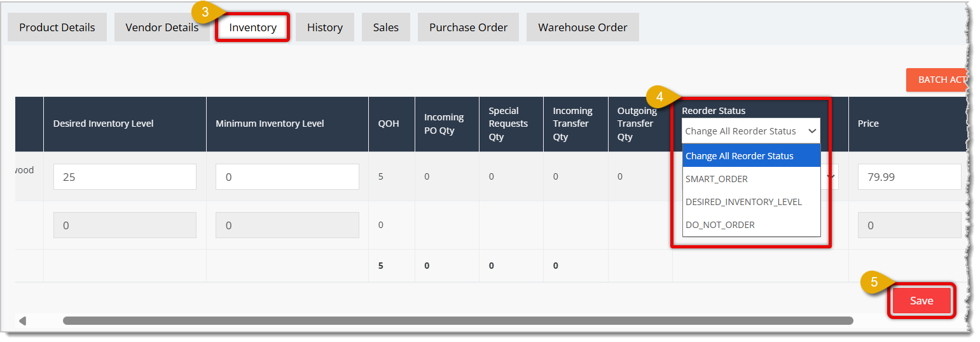The width and height of the screenshot is (980, 342).
Task: Click the bold QOH total 5
Action: click(x=381, y=266)
